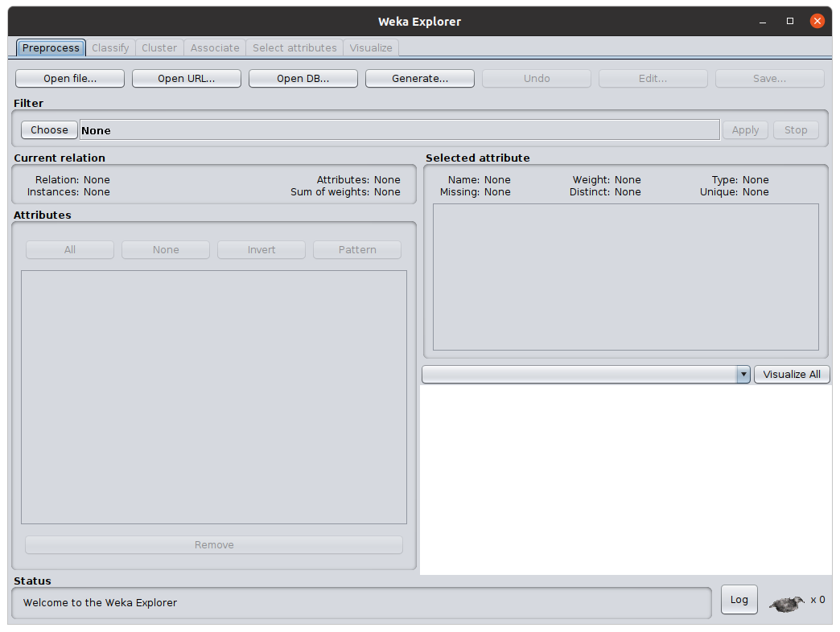
Task: Click the status message Welcome to the Weka Explorer
Action: coord(101,603)
